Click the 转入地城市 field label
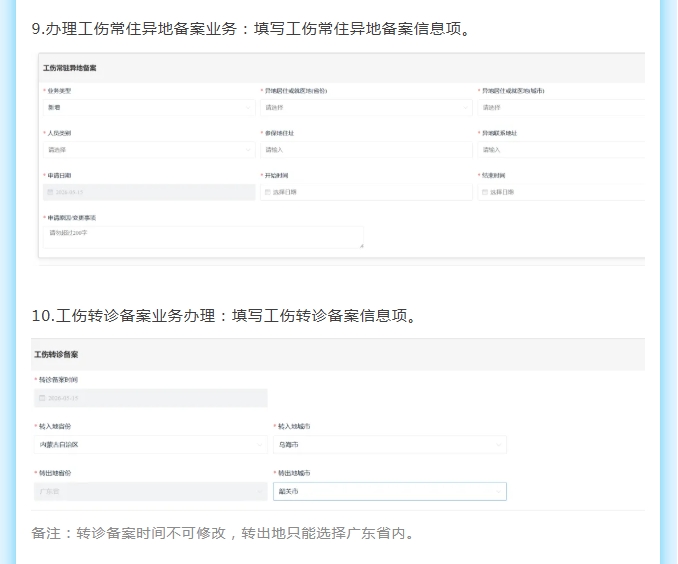 click(x=294, y=426)
